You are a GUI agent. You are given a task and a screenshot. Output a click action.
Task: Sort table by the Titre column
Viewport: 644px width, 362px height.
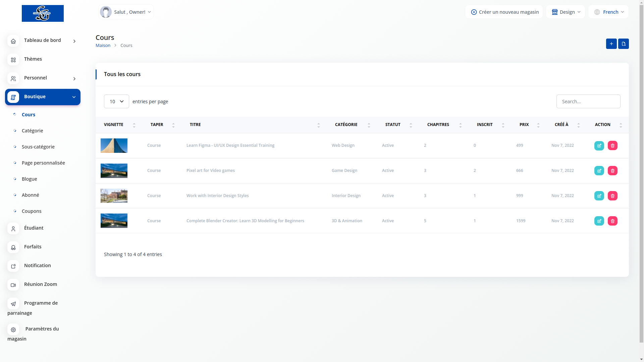tap(195, 125)
